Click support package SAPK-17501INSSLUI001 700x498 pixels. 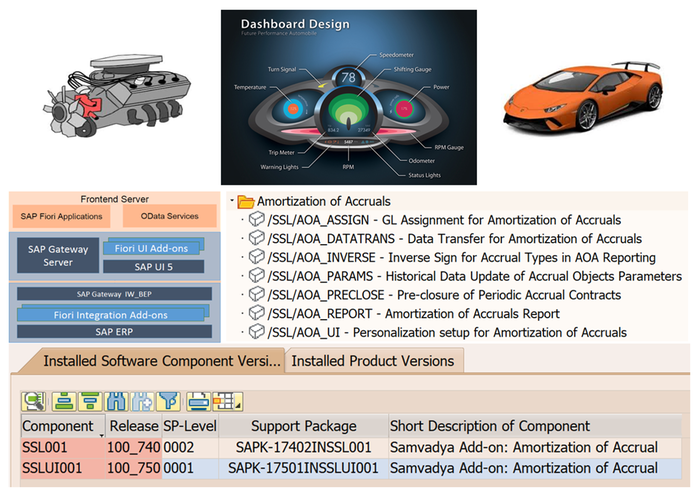click(304, 469)
